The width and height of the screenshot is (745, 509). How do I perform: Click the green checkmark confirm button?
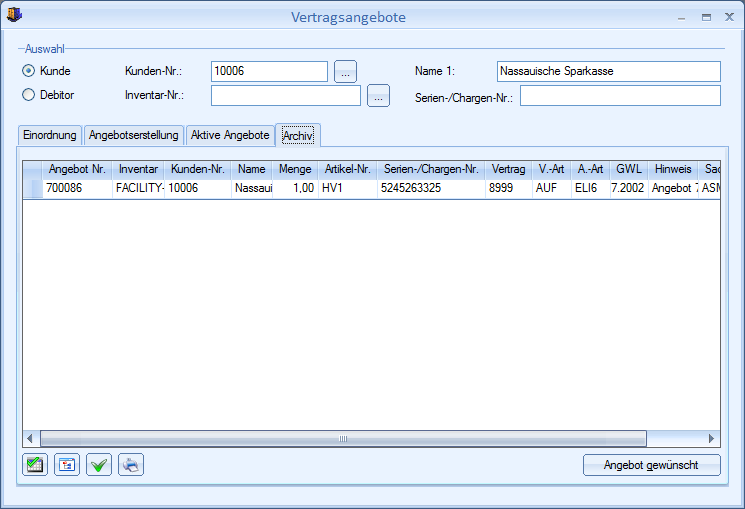pos(99,465)
